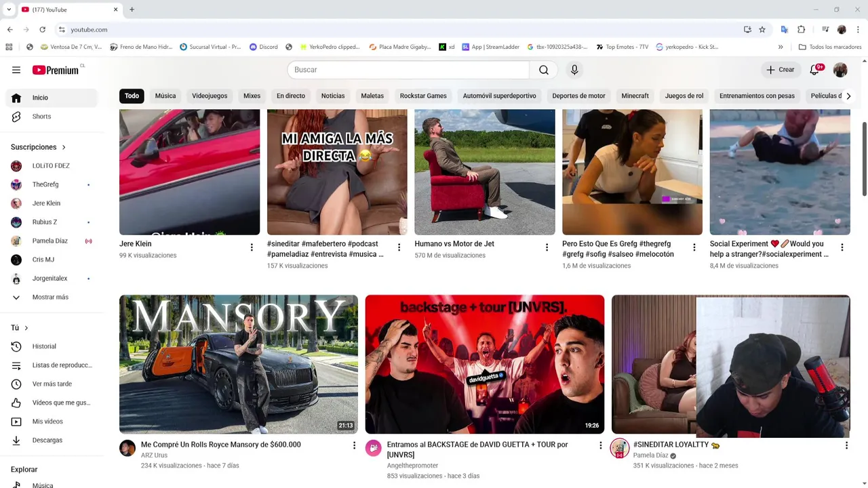Open ARZ Urus channel avatar

[127, 448]
